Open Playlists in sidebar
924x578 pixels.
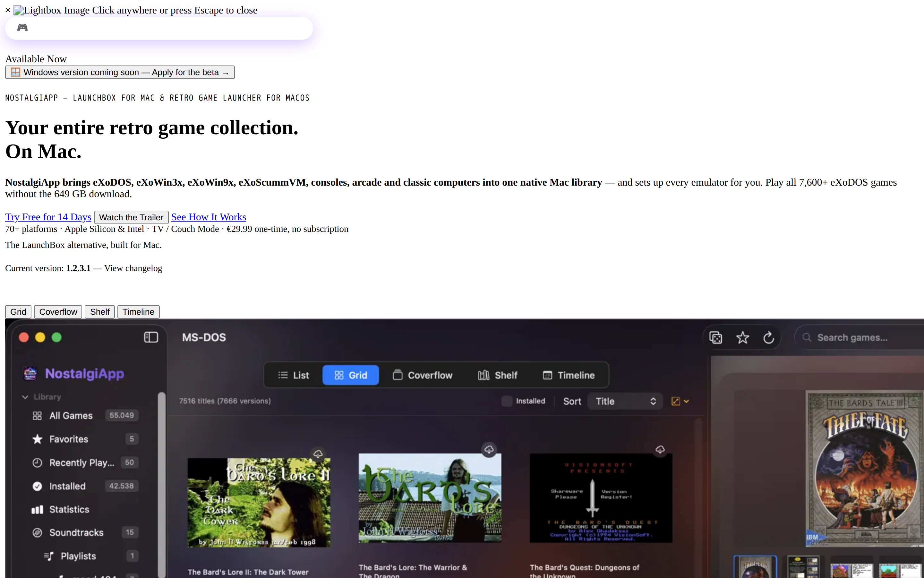pos(90,556)
